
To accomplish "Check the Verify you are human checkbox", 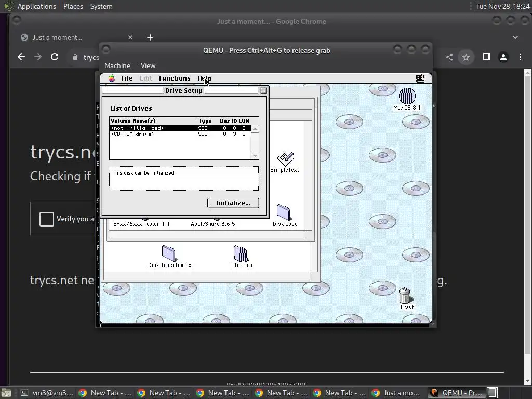I will [x=46, y=219].
